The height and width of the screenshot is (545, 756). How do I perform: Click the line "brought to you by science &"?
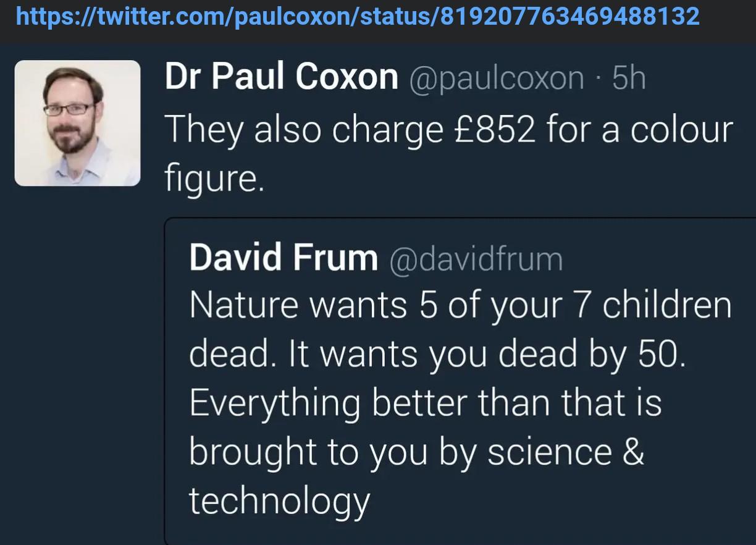(x=416, y=452)
